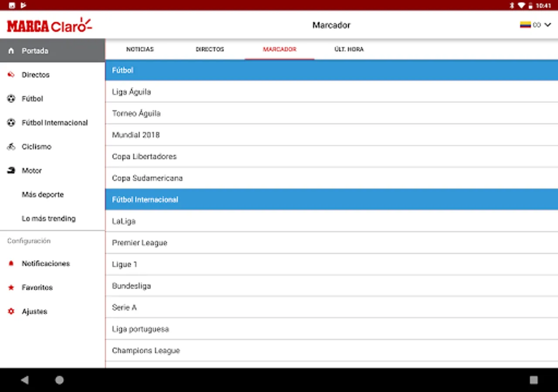Open Copa Sudamericana scoreboard

[x=332, y=178]
